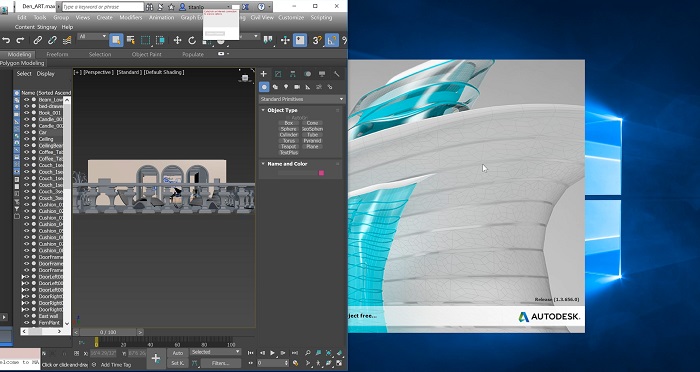Open the Create tab plus icon

[263, 74]
